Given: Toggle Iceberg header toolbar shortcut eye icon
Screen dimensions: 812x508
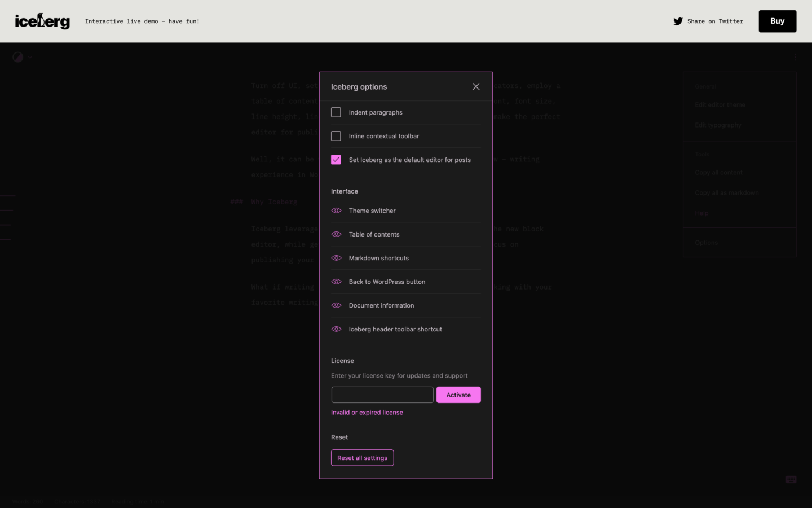Looking at the screenshot, I should (x=336, y=329).
